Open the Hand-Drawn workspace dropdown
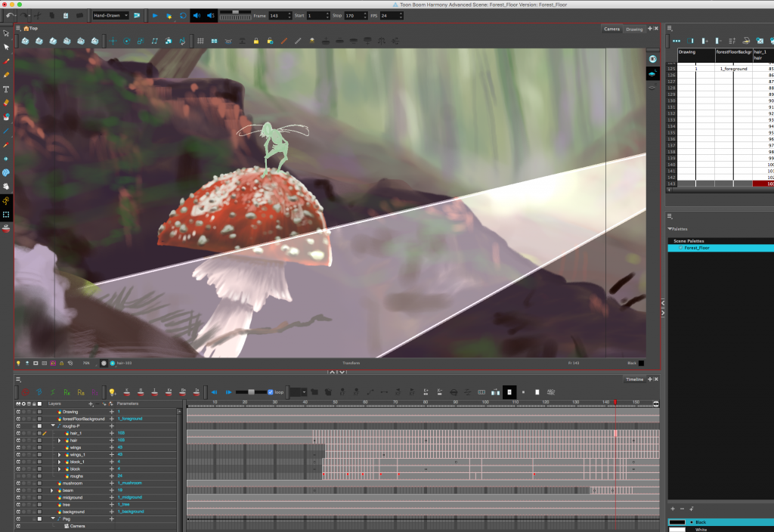Screen dimensions: 774x532 tap(110, 15)
